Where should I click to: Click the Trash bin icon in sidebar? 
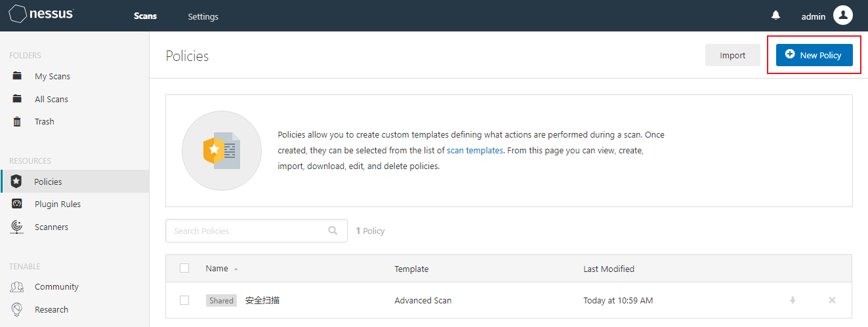(x=18, y=122)
